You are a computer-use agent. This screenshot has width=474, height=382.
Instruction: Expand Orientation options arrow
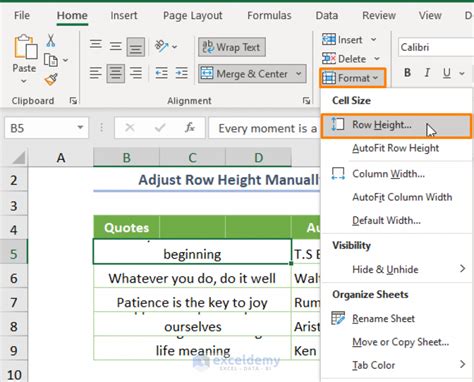tap(175, 47)
